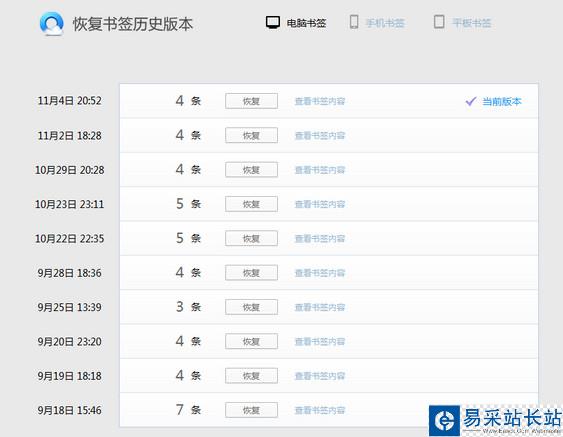Click the mobile phone icon
563x437 pixels.
pos(354,22)
